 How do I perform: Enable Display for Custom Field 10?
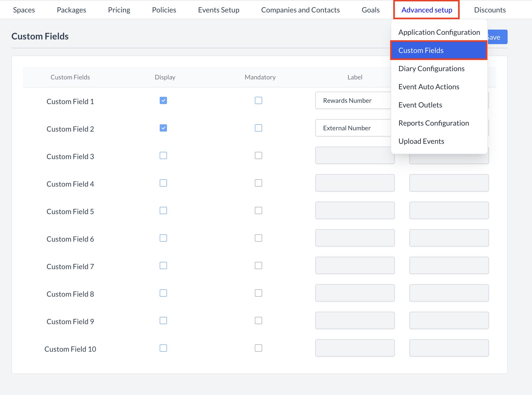coord(163,348)
